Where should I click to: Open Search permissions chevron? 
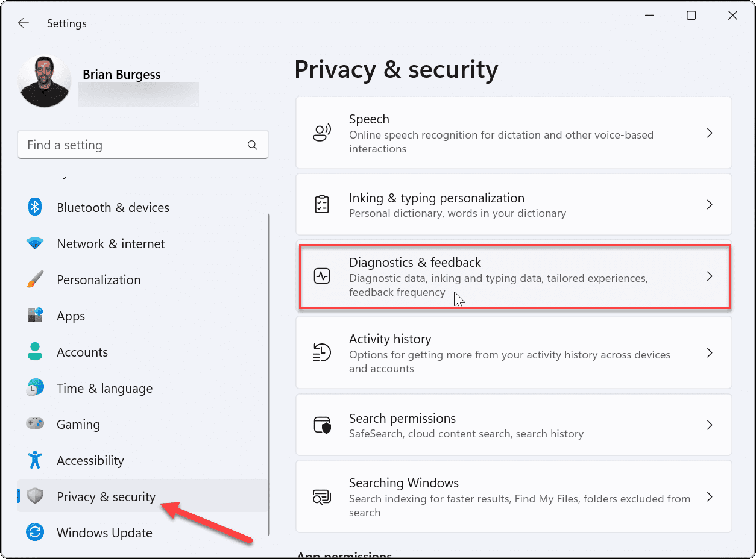(710, 425)
